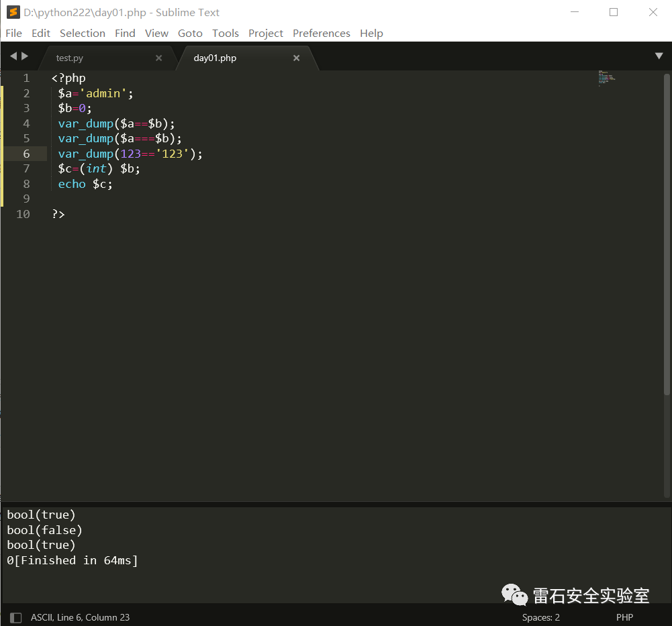Screen dimensions: 672x626
Task: Open the PHP syntax selector
Action: tap(624, 617)
